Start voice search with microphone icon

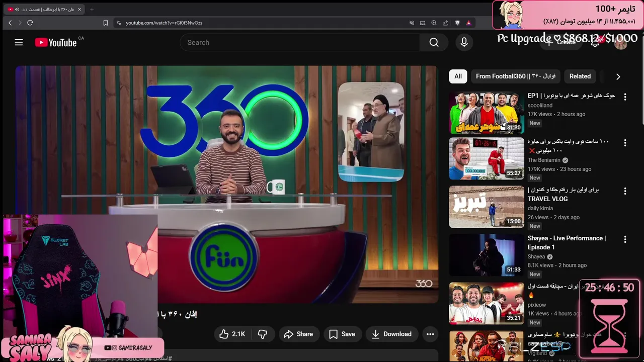tap(464, 43)
